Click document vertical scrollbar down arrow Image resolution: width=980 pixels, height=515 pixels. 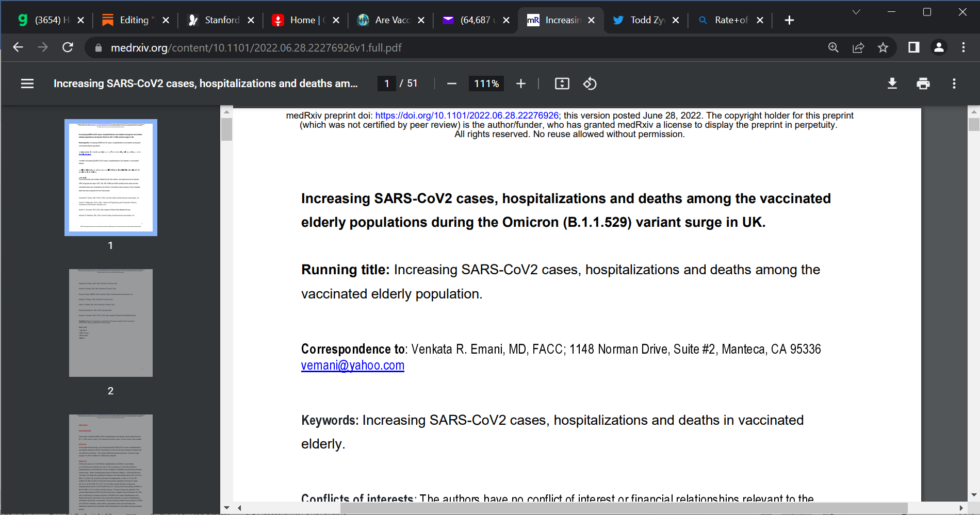(974, 495)
